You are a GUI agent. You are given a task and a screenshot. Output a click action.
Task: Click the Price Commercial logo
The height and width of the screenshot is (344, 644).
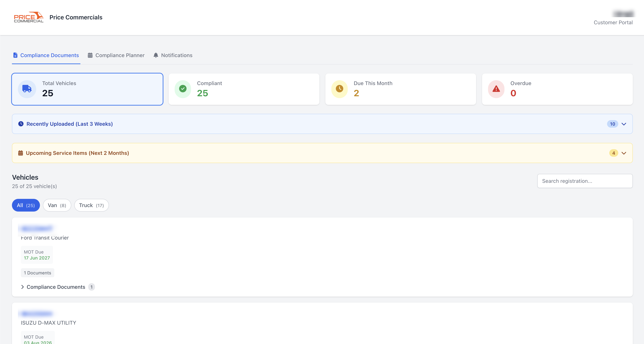point(29,17)
